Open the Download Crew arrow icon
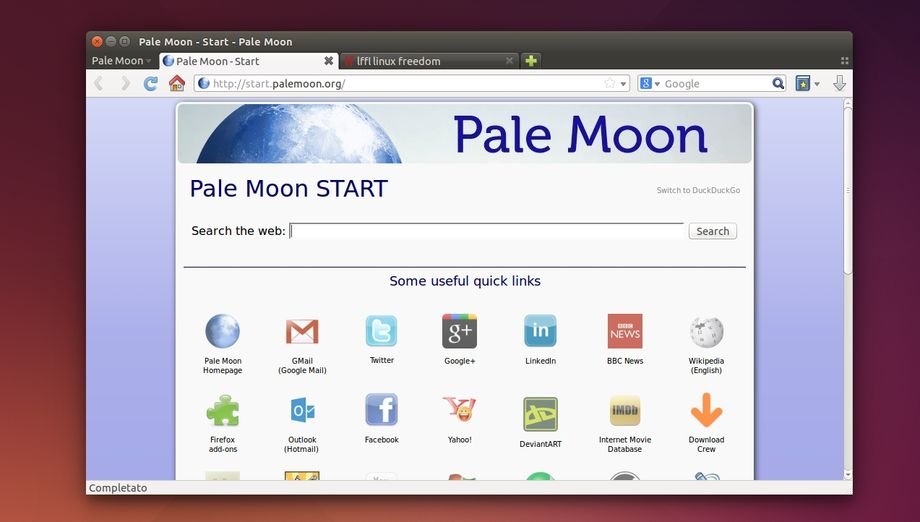Screen dimensions: 920x522 [x=706, y=410]
